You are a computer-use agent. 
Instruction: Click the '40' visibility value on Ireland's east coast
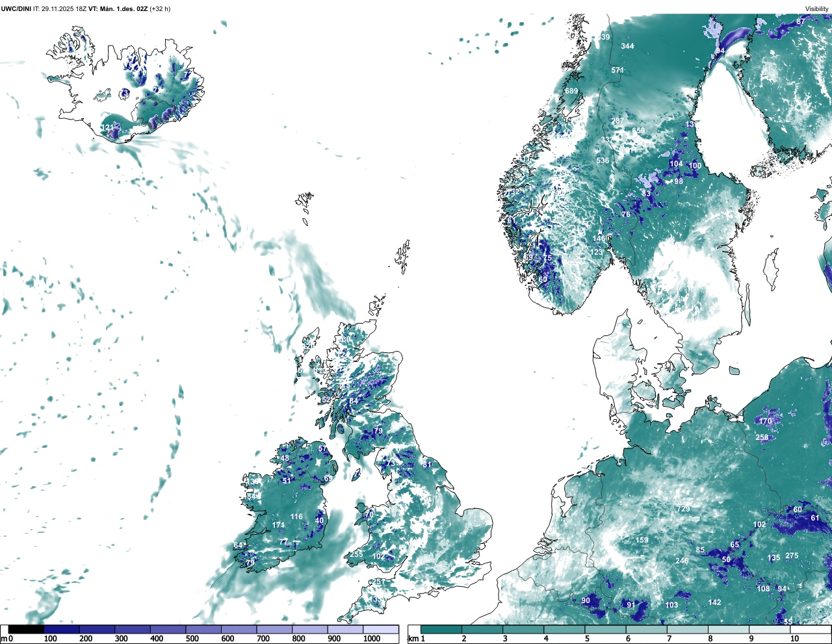pos(319,521)
